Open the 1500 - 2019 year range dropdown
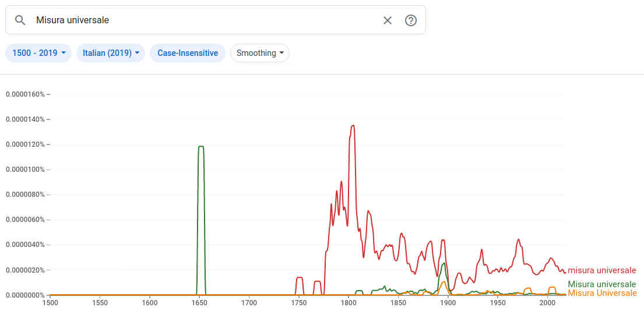644x314 pixels. click(x=38, y=53)
